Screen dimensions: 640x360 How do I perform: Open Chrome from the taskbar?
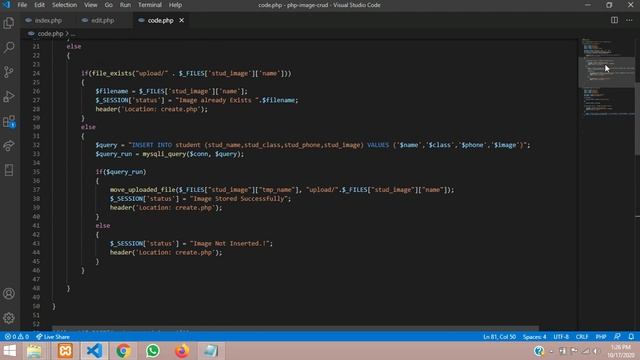click(x=123, y=351)
